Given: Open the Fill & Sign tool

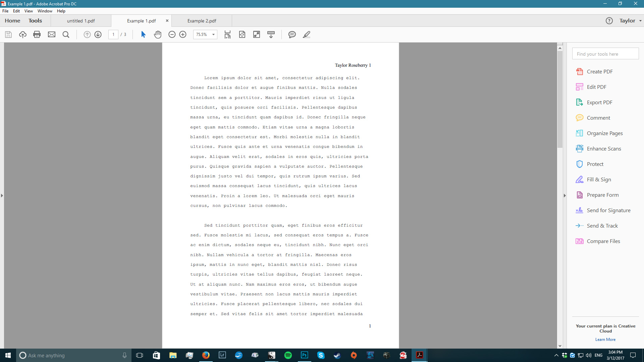Looking at the screenshot, I should coord(594,179).
